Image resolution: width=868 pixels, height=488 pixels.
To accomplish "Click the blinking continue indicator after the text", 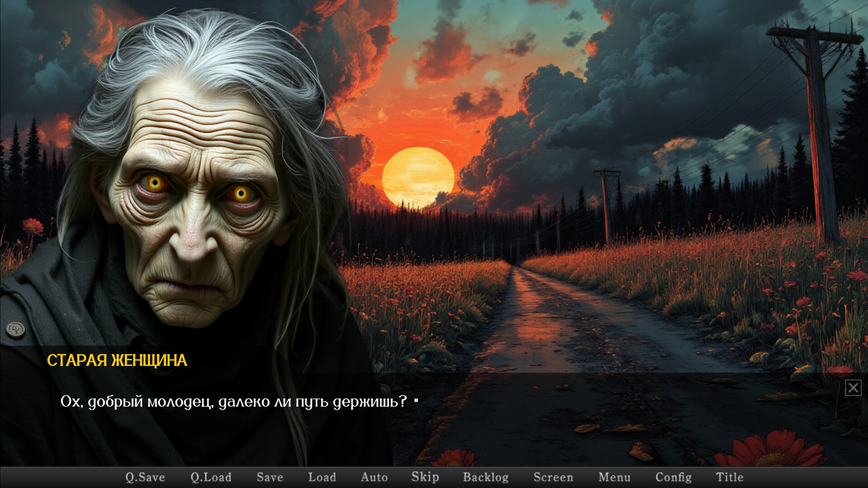I will point(416,400).
